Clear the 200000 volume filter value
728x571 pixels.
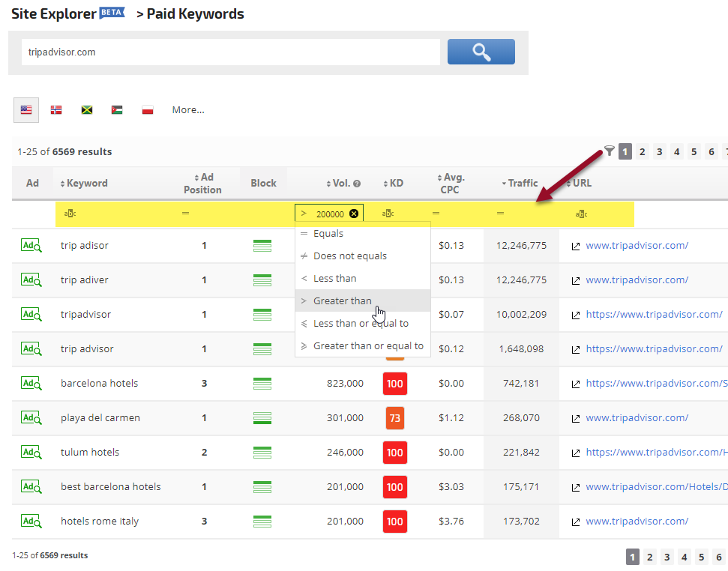tap(354, 214)
